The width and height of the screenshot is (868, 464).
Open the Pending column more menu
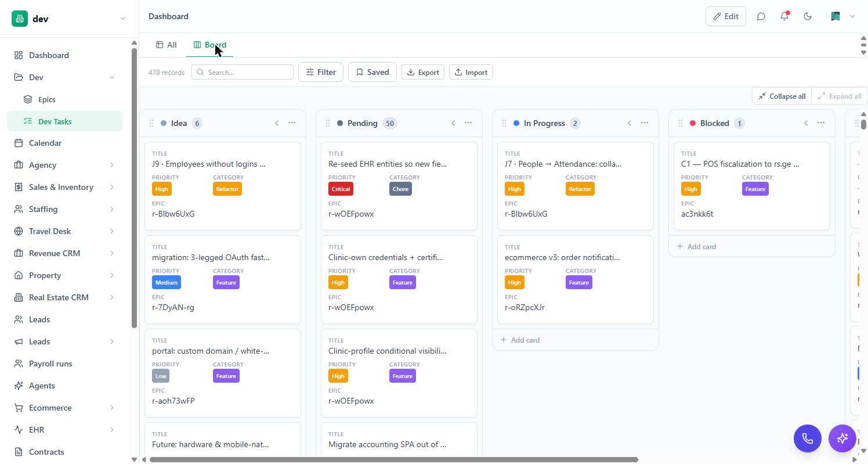[468, 123]
